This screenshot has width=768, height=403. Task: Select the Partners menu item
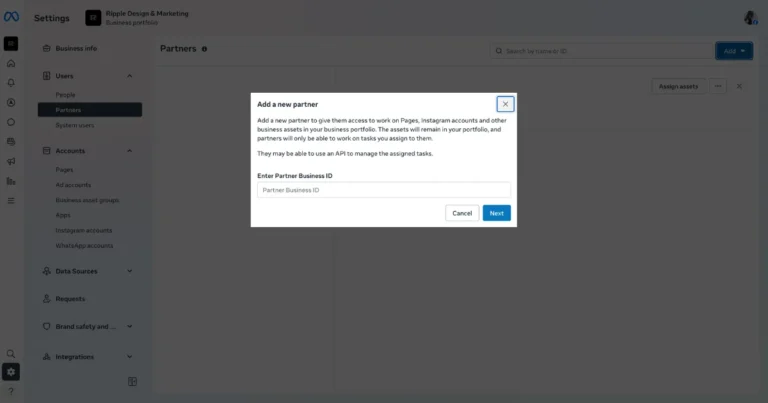(90, 110)
